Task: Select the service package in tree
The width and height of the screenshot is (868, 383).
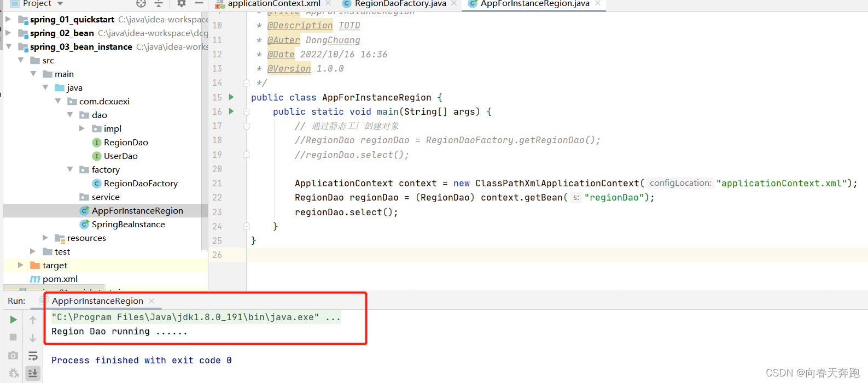Action: tap(106, 197)
